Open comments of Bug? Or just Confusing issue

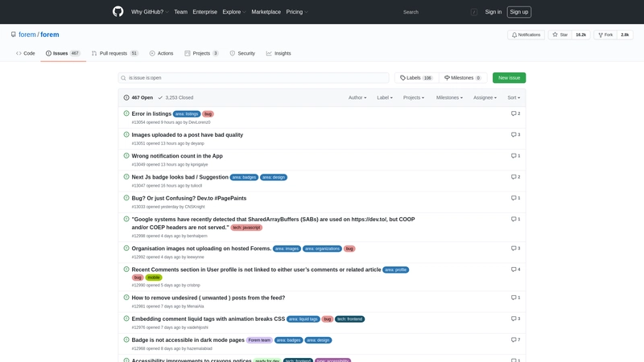click(515, 198)
